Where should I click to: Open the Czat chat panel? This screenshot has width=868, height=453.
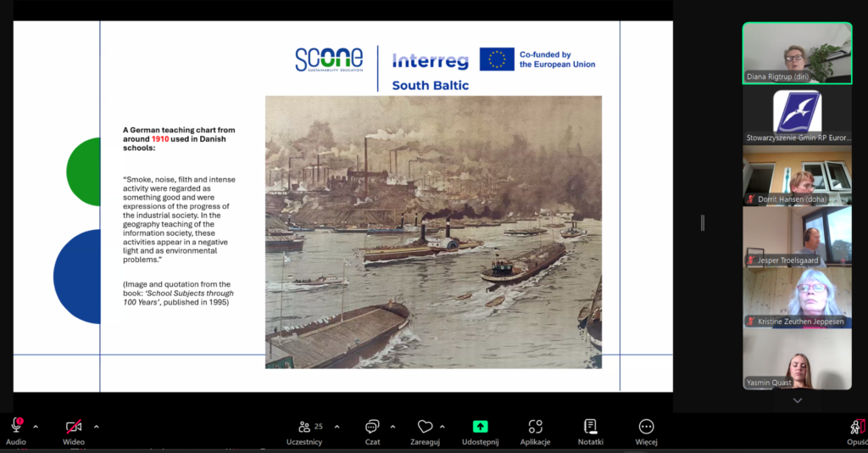[372, 427]
